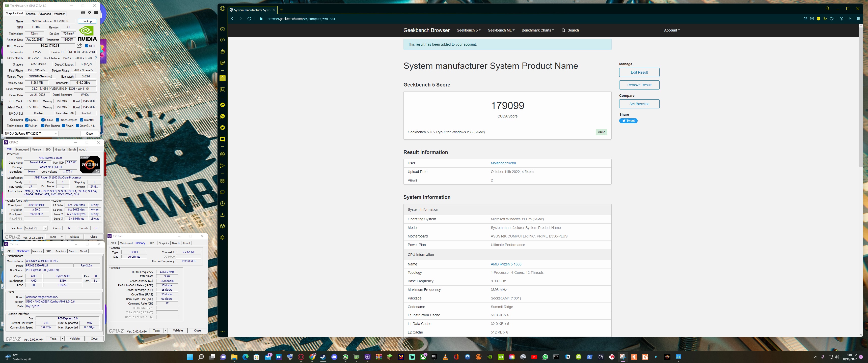Click the Remove Result button
Viewport: 868px width, 363px height.
click(639, 85)
